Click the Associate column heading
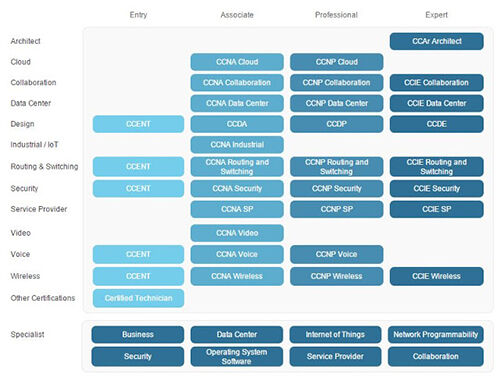Image resolution: width=500 pixels, height=381 pixels. 237,15
